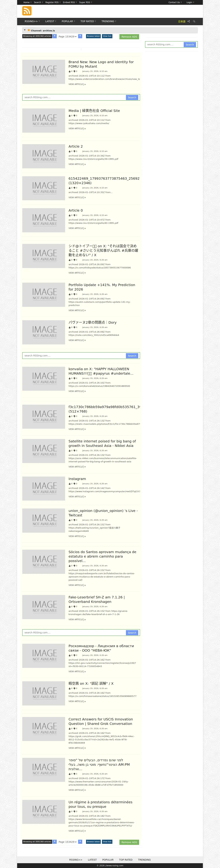Click the top View live button

point(107,36)
